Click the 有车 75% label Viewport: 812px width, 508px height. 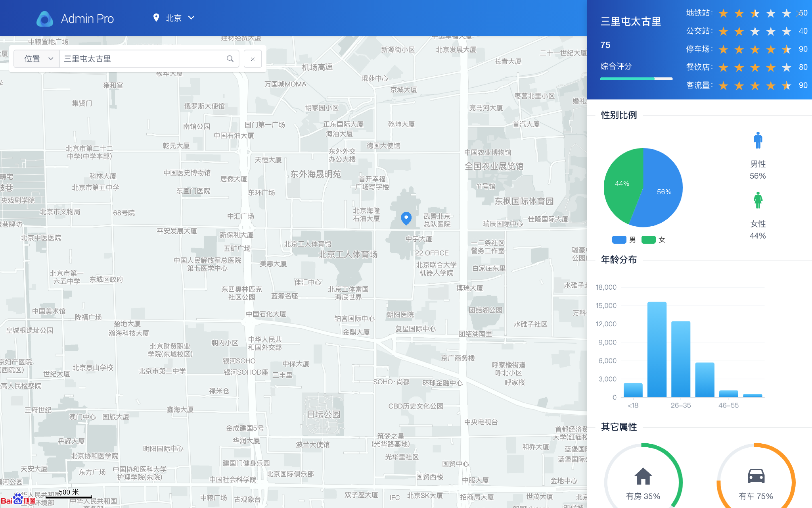(756, 496)
